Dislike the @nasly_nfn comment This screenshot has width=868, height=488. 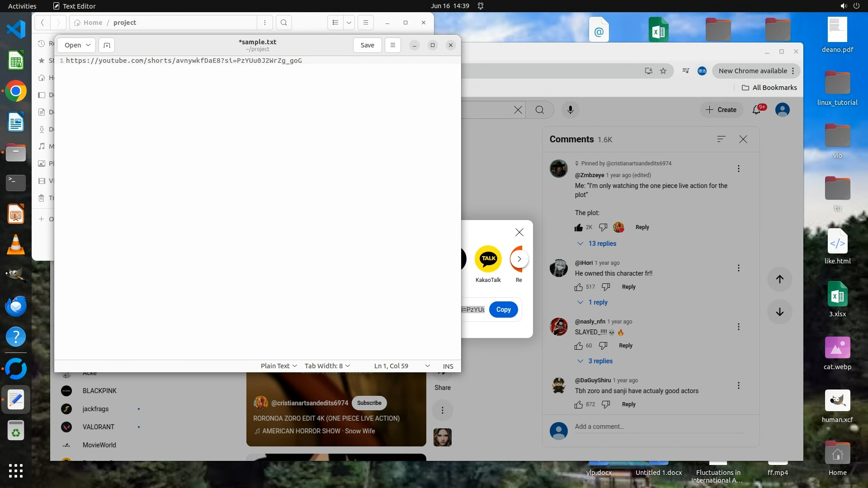coord(603,346)
